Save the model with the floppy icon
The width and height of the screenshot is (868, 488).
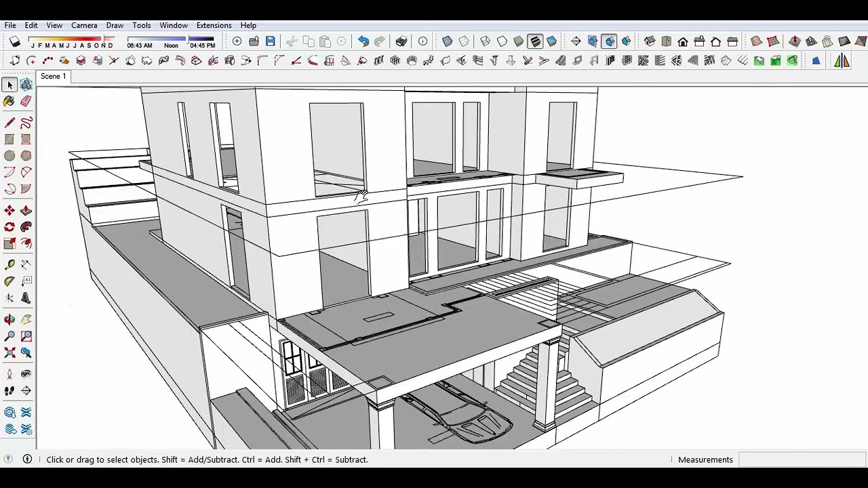[270, 42]
